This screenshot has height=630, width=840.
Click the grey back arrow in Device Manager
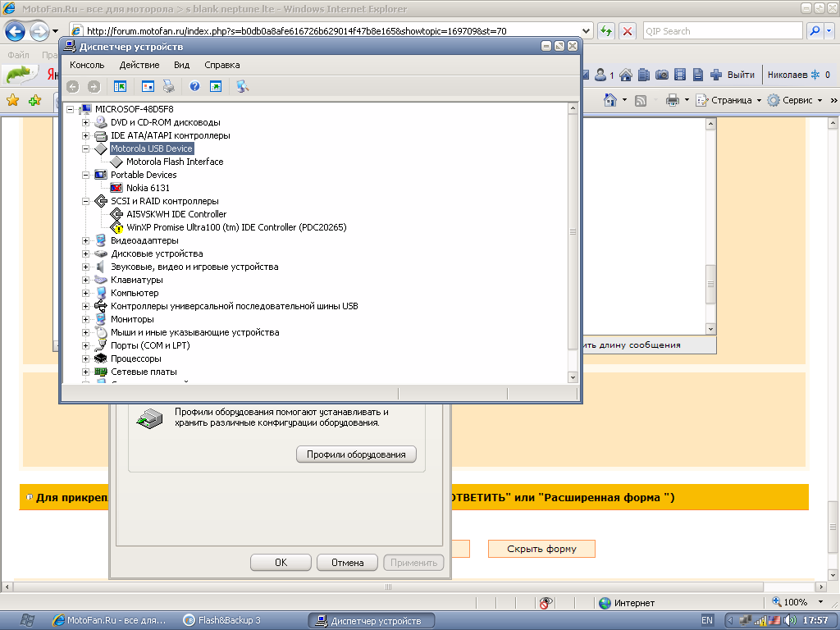pyautogui.click(x=73, y=86)
